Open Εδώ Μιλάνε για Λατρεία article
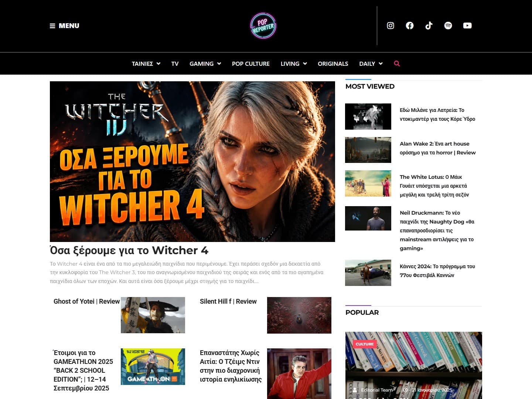 (x=437, y=115)
